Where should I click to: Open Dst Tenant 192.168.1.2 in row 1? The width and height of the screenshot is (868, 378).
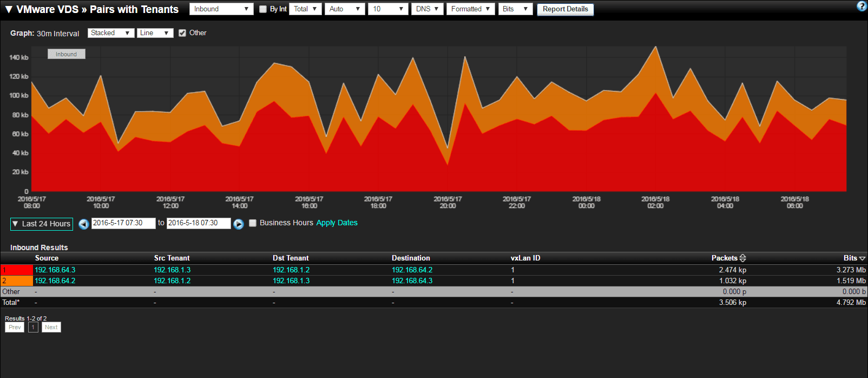coord(291,270)
